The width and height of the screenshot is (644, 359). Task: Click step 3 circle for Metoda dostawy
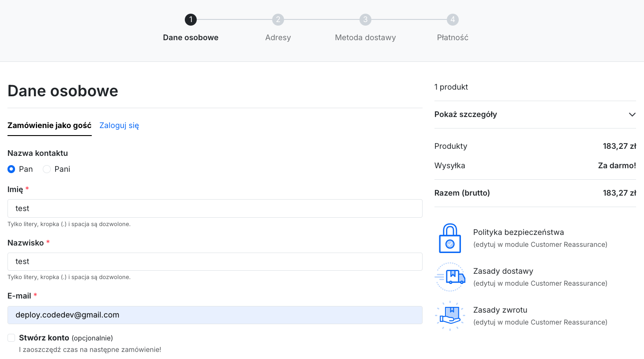point(365,19)
